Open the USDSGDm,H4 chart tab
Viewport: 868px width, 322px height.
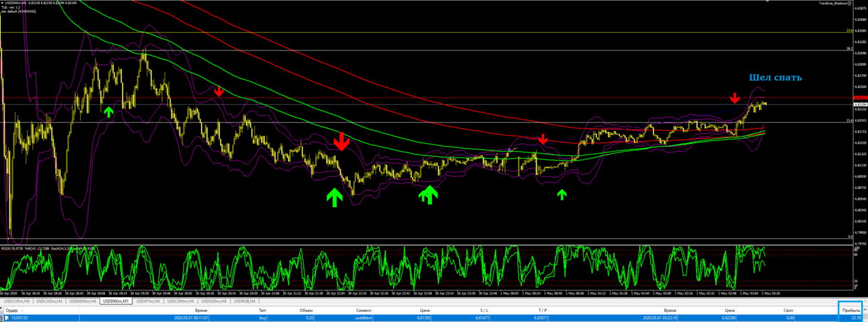click(x=214, y=301)
